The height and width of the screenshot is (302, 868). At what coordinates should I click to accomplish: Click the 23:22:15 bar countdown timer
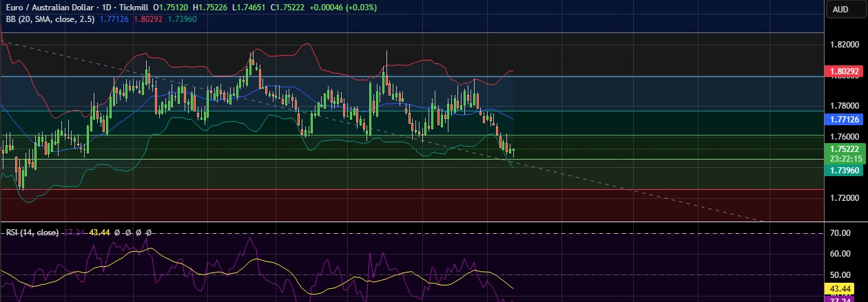pyautogui.click(x=844, y=158)
